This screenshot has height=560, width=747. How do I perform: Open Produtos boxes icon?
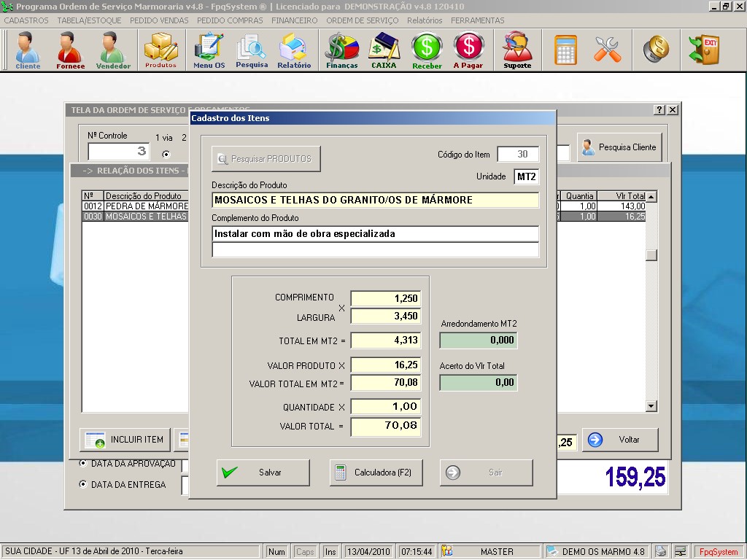click(160, 50)
